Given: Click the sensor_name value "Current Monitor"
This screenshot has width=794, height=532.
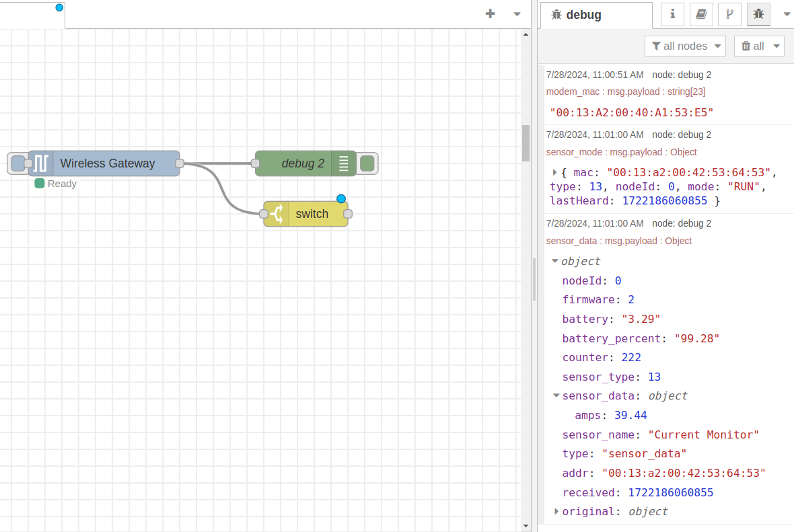Looking at the screenshot, I should tap(703, 434).
